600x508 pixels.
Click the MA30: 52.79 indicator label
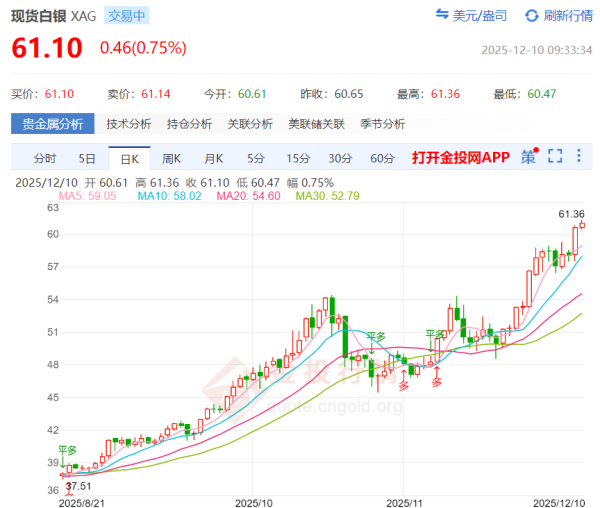coord(328,196)
